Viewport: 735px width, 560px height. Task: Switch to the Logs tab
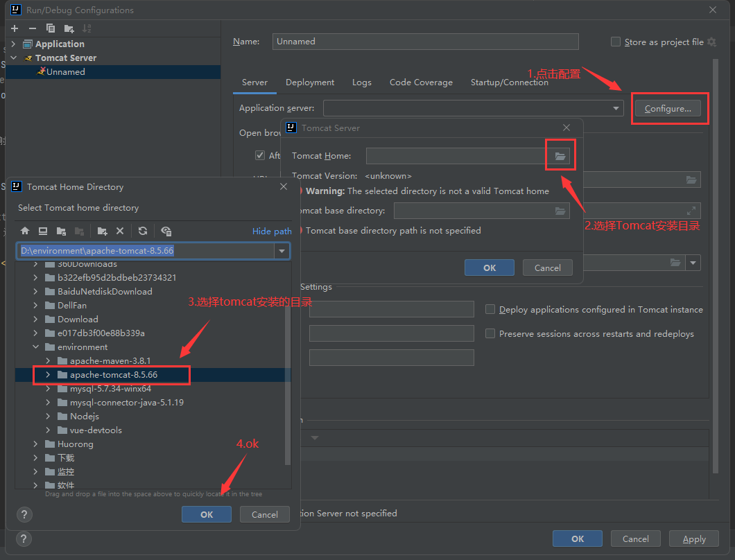pos(361,82)
